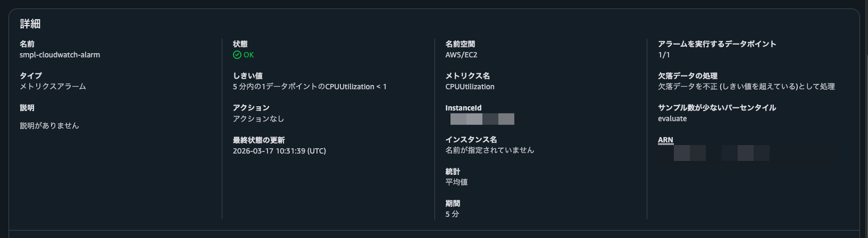
Task: Click the green OK status checkmark icon
Action: pos(237,55)
